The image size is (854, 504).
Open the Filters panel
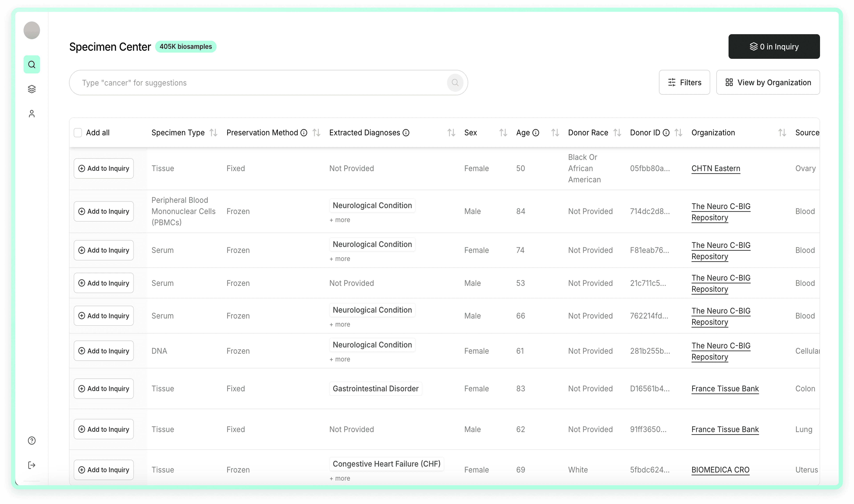684,82
